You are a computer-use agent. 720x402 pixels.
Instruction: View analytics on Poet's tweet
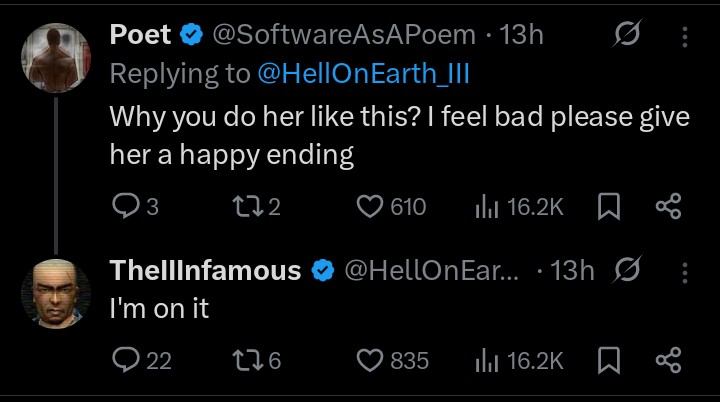point(486,207)
